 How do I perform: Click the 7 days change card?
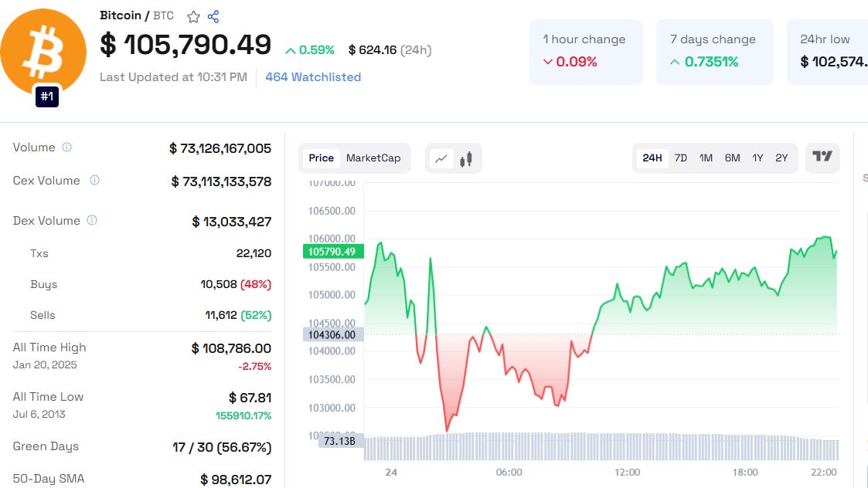pyautogui.click(x=715, y=52)
